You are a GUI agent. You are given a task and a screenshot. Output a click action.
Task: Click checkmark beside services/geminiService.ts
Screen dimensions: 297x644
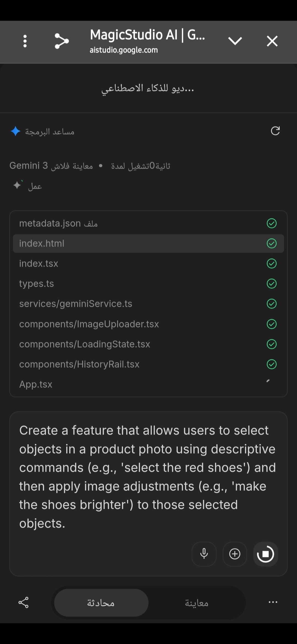pos(271,304)
